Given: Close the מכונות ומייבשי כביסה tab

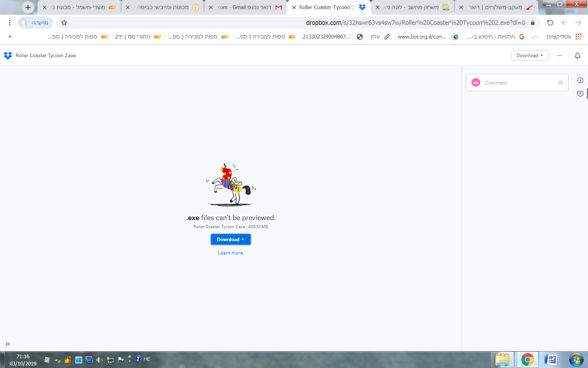Looking at the screenshot, I should [128, 7].
